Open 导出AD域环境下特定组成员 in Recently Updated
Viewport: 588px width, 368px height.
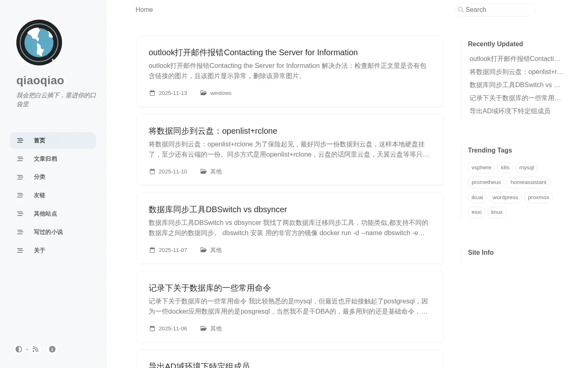point(510,111)
